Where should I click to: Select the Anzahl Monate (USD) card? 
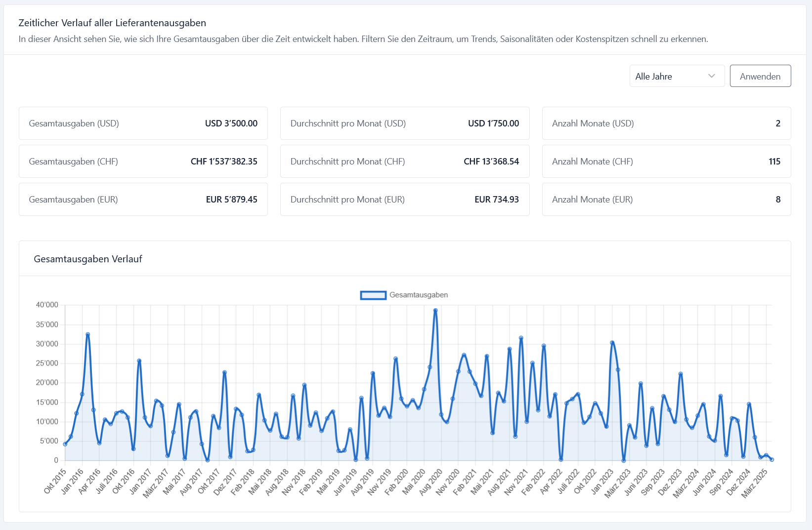[666, 123]
